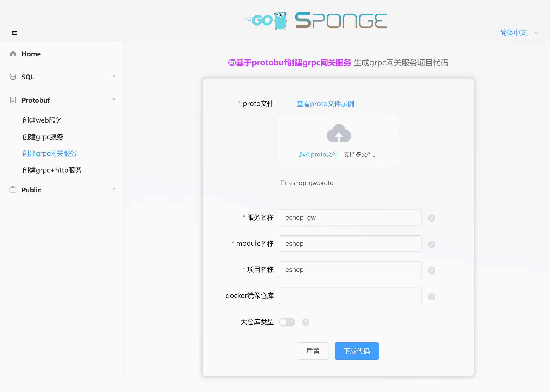Toggle the 大仓库类型 switch
This screenshot has height=392, width=550.
point(287,322)
